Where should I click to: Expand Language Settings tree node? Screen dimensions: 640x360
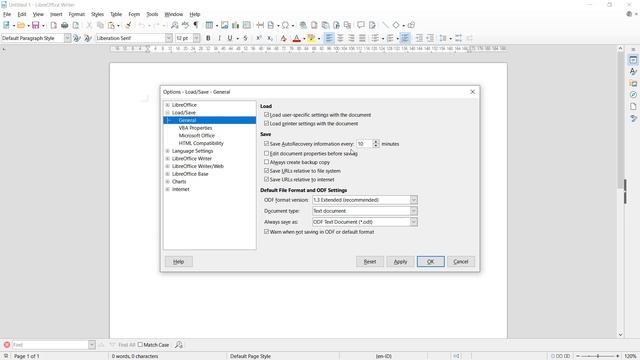coord(167,151)
